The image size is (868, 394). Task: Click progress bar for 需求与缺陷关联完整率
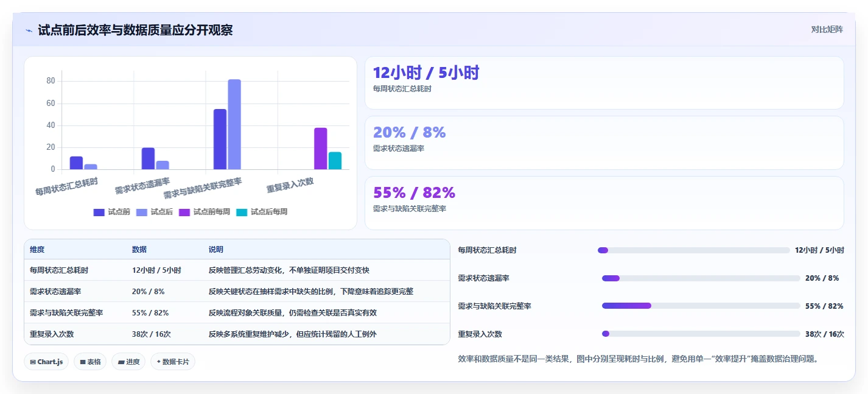click(x=701, y=306)
